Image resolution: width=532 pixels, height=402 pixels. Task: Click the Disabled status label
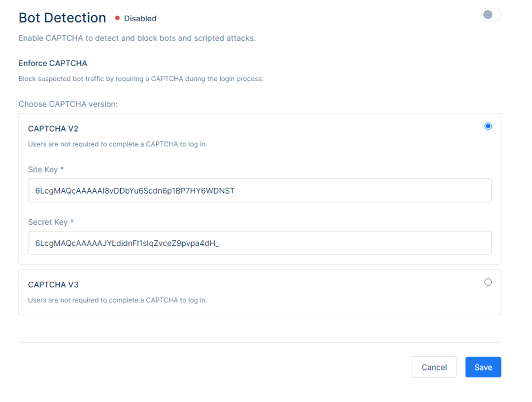click(x=140, y=18)
